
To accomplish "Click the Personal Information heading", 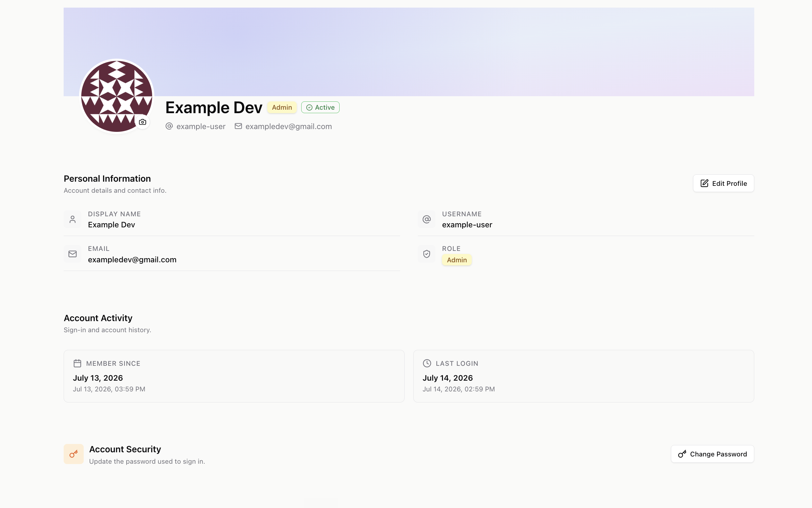I will [x=107, y=179].
